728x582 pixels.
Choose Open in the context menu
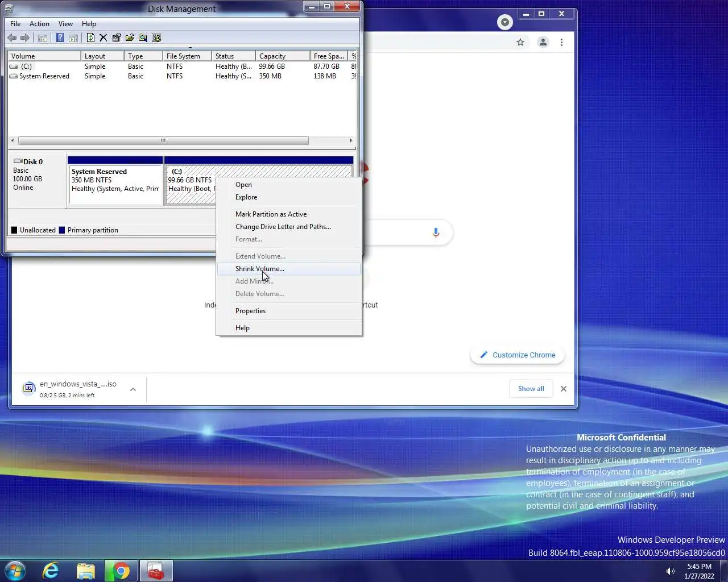pos(289,185)
